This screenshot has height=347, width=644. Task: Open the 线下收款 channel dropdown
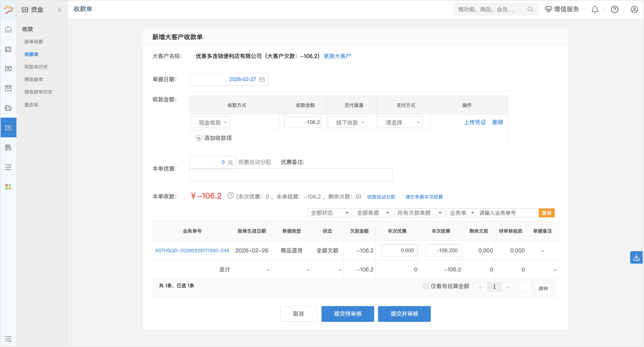348,123
